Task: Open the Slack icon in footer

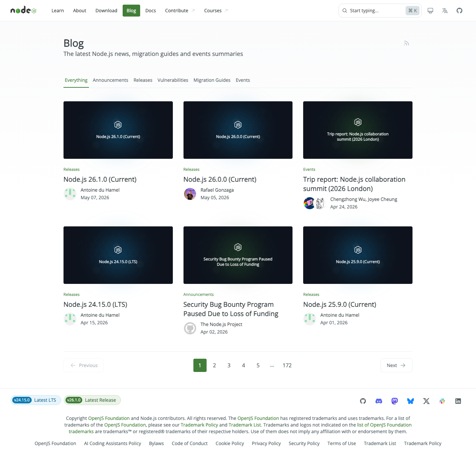Action: (442, 401)
